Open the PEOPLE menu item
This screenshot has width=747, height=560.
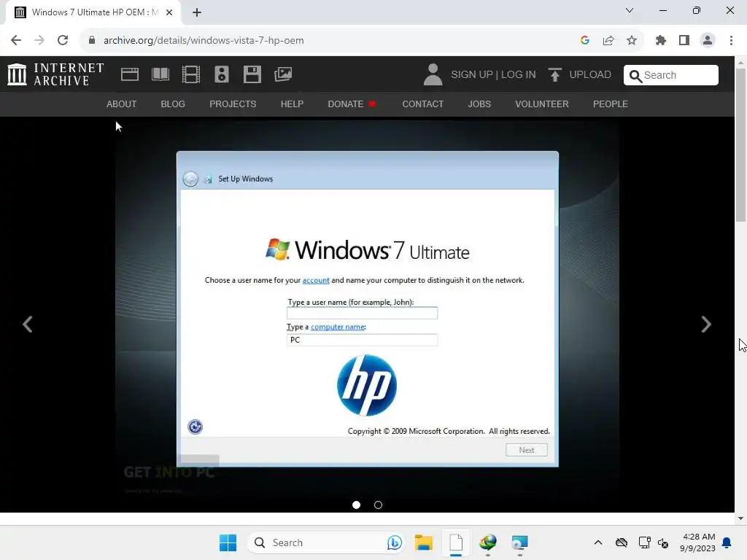(611, 104)
